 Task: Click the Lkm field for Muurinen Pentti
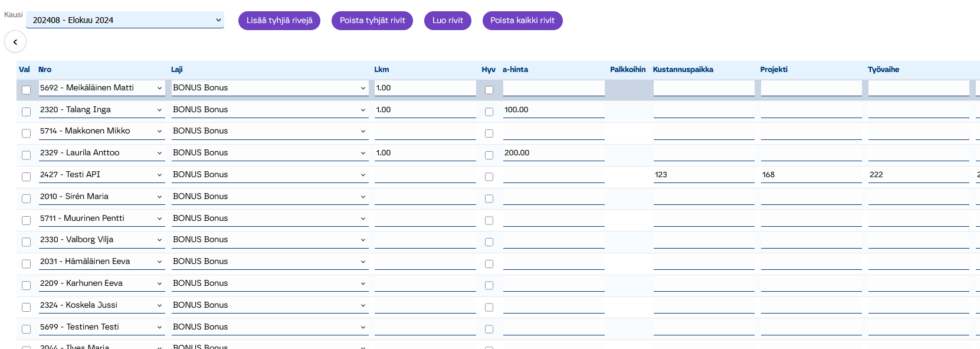tap(425, 218)
